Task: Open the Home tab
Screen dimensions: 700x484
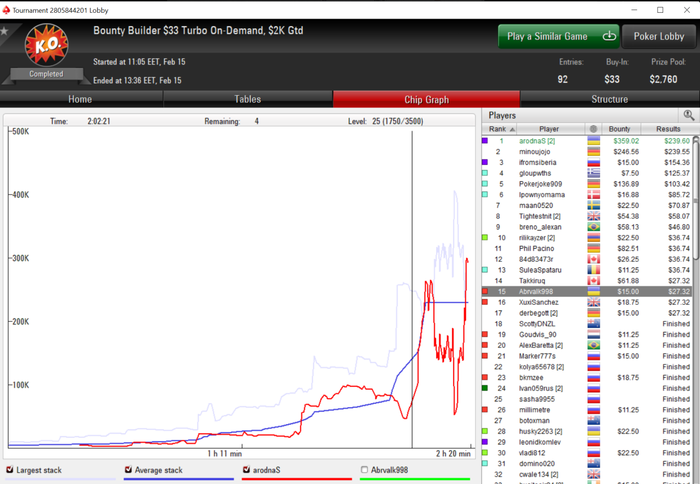Action: pyautogui.click(x=81, y=99)
